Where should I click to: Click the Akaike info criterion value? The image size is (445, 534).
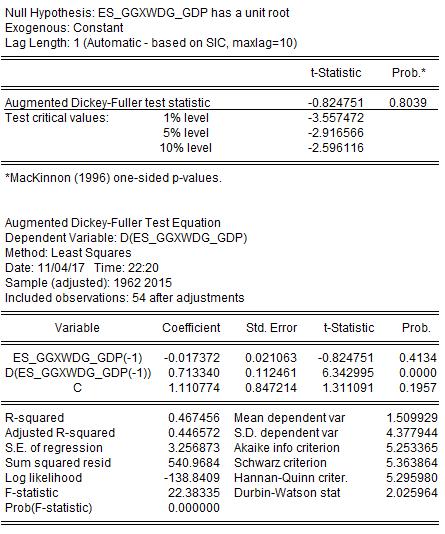pyautogui.click(x=412, y=448)
